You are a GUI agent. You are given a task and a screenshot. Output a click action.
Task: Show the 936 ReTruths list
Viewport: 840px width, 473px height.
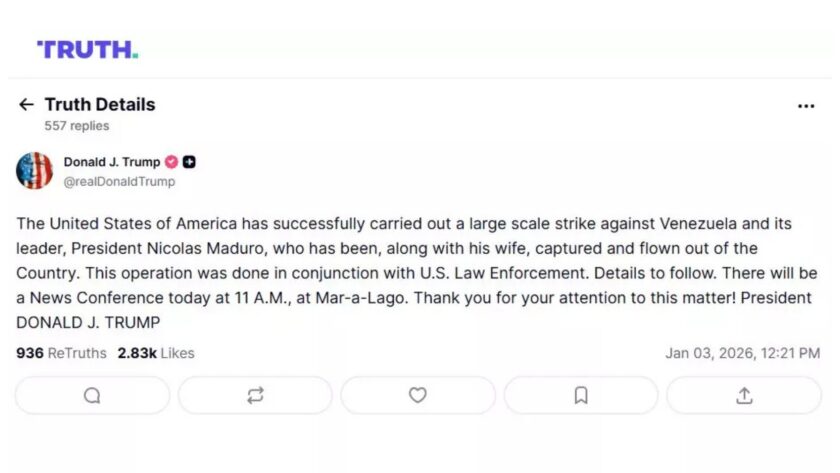(62, 353)
